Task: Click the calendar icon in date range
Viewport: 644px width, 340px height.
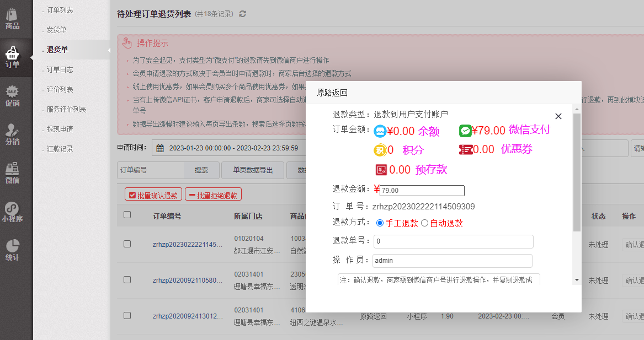Action: [160, 148]
